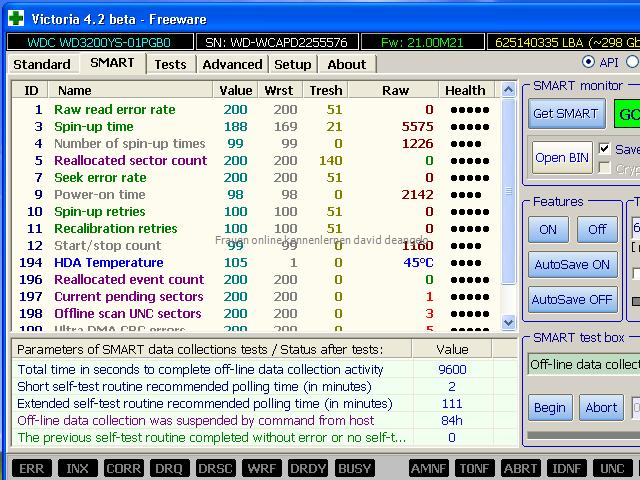This screenshot has height=480, width=640.
Task: Click the SMART table scroll up arrow
Action: [x=508, y=89]
